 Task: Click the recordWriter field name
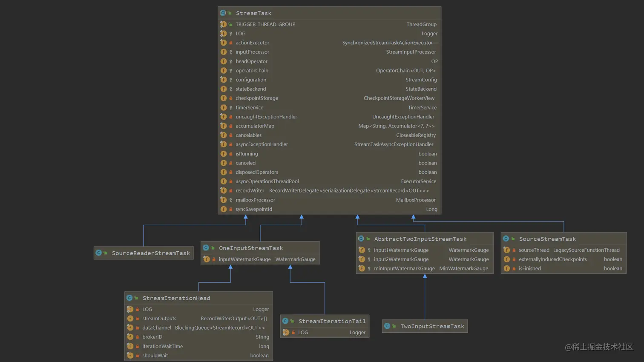(x=250, y=190)
